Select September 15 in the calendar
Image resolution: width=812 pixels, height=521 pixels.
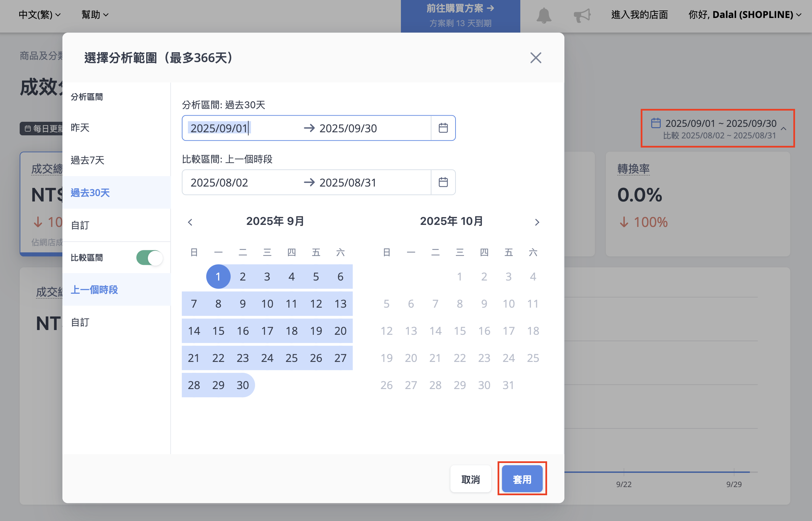(218, 331)
